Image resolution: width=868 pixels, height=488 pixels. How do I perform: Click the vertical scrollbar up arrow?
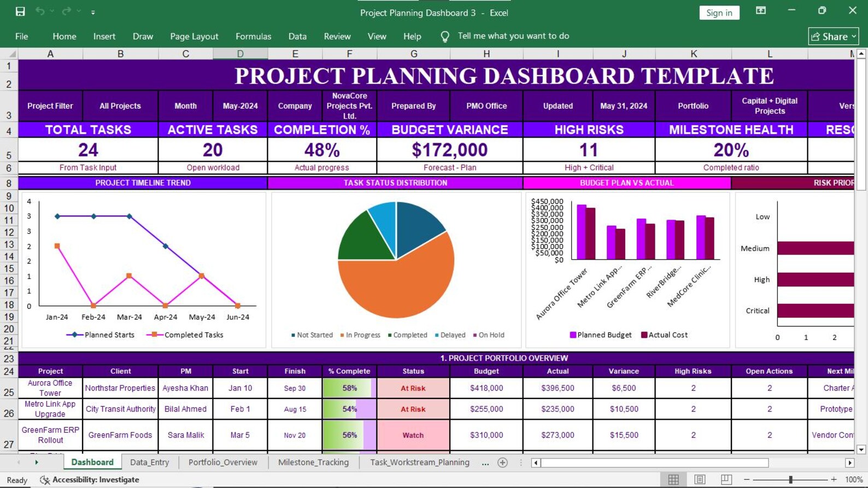(861, 54)
